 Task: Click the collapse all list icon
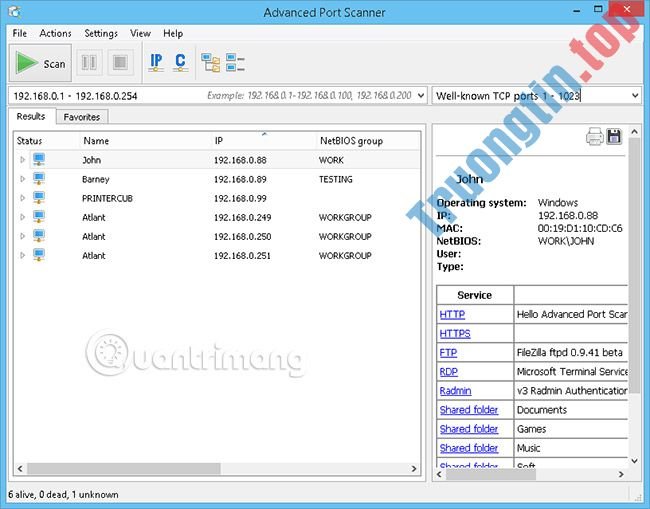coord(235,63)
